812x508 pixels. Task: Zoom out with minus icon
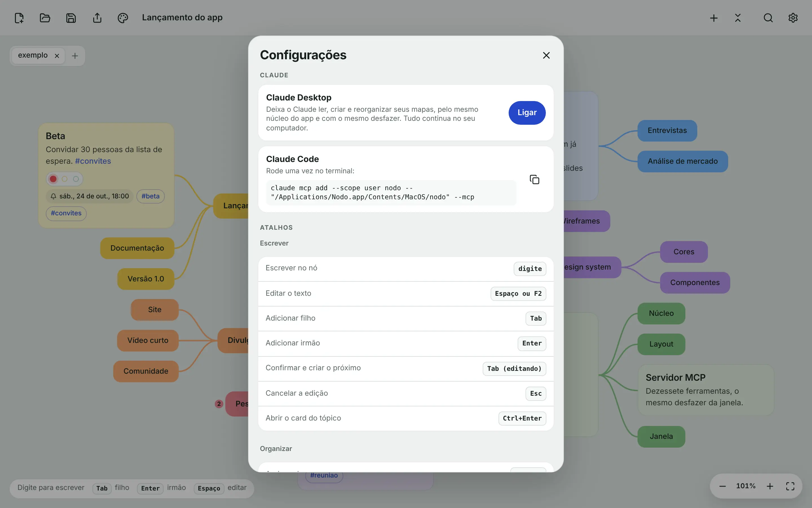click(722, 486)
